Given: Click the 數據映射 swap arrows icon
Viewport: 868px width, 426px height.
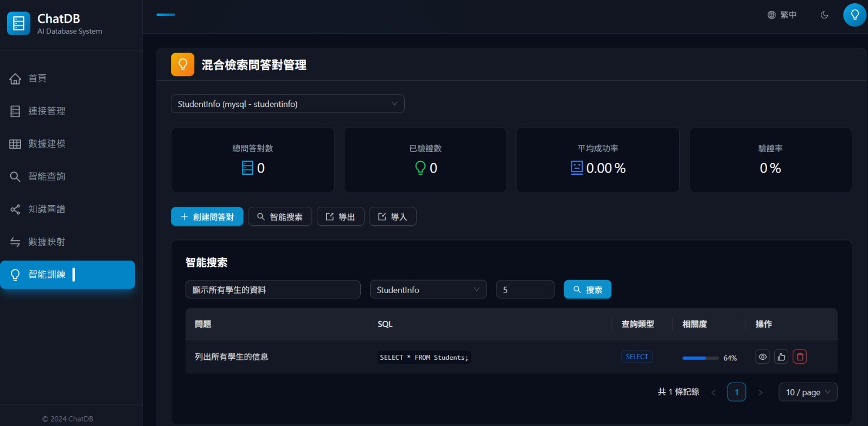Looking at the screenshot, I should (x=15, y=242).
